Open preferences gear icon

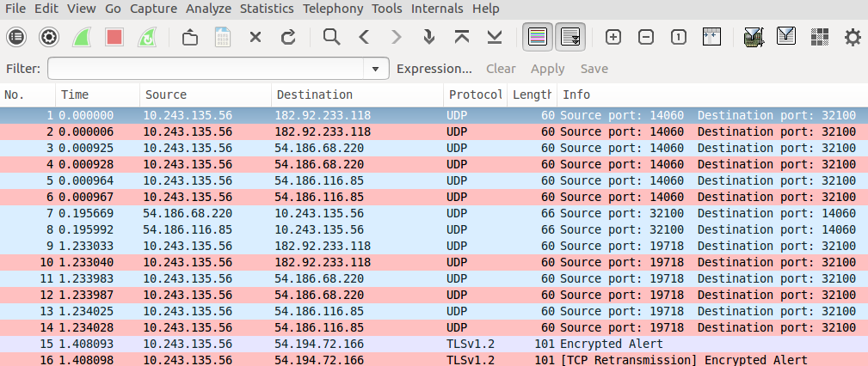point(853,37)
